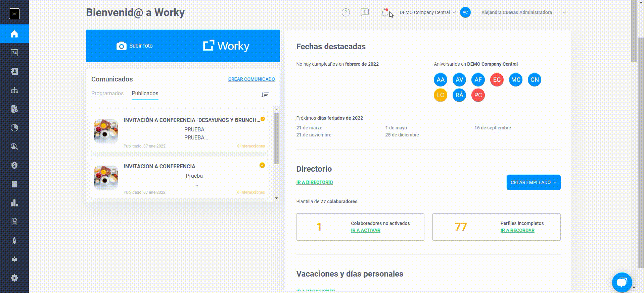The height and width of the screenshot is (293, 644).
Task: Click "21 de marzo" holiday date
Action: click(309, 128)
